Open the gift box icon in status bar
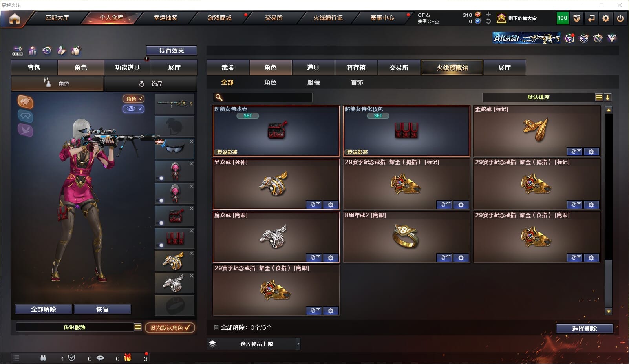The height and width of the screenshot is (364, 629). [127, 358]
